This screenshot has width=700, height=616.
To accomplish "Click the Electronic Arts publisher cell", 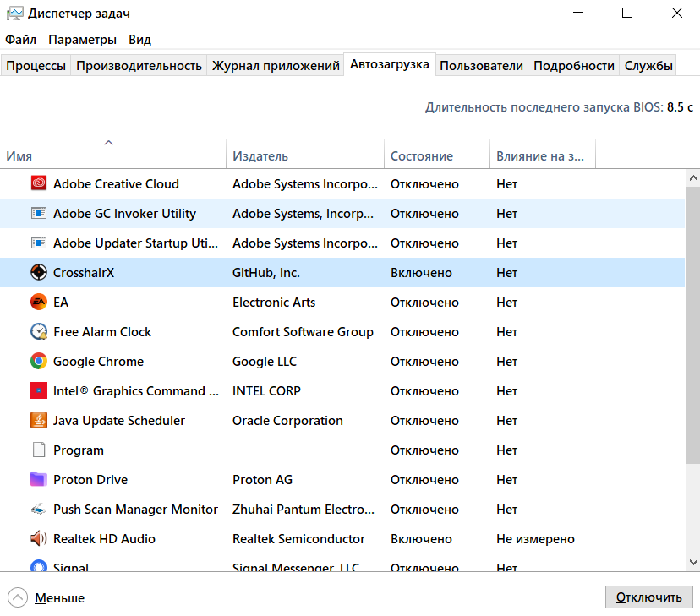I will pos(274,303).
